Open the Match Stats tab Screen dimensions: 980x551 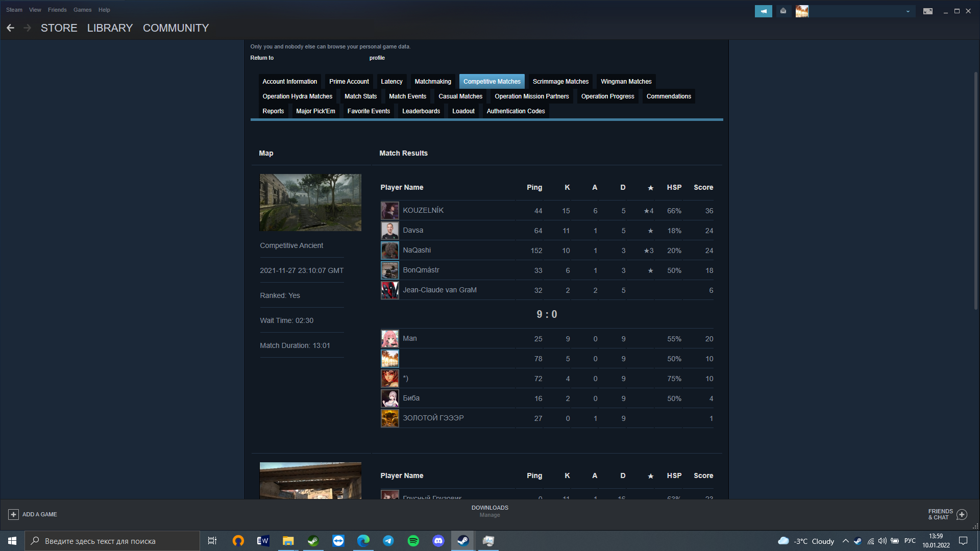pyautogui.click(x=360, y=96)
